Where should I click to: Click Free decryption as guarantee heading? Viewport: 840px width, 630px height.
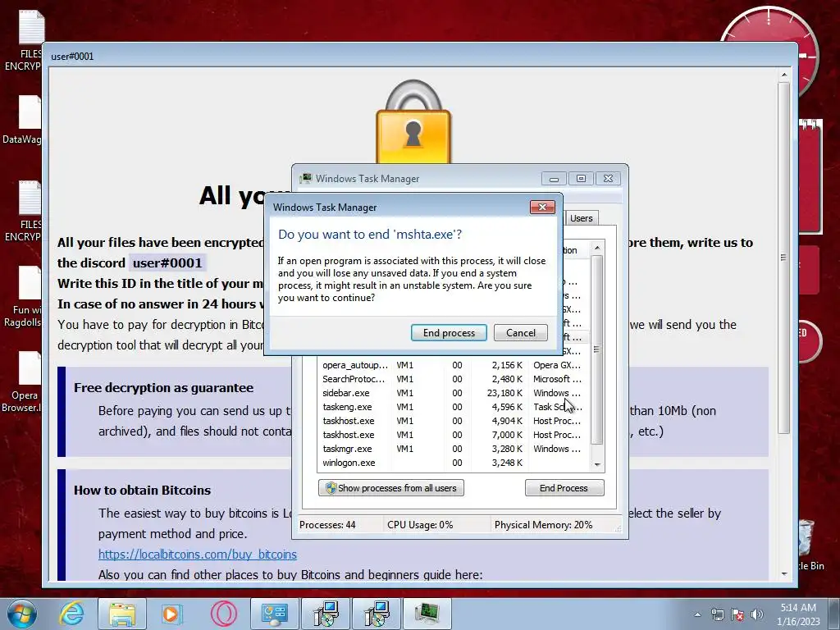[164, 387]
